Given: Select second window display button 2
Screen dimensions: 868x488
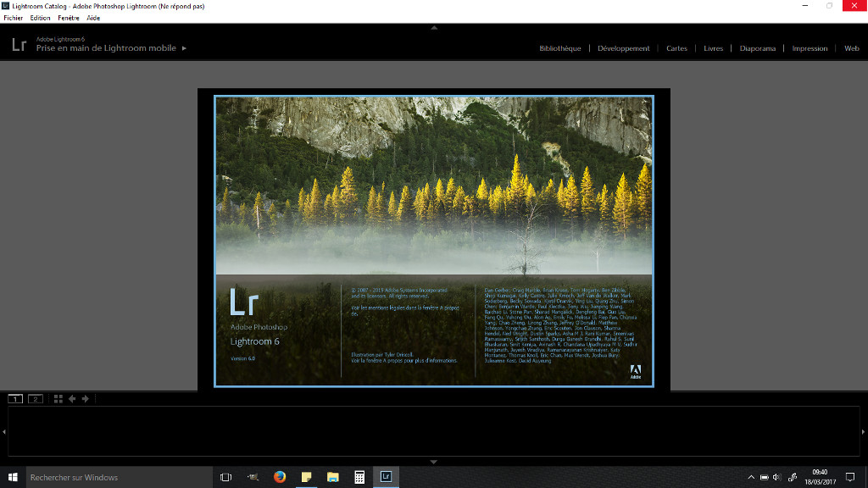Looking at the screenshot, I should 36,399.
